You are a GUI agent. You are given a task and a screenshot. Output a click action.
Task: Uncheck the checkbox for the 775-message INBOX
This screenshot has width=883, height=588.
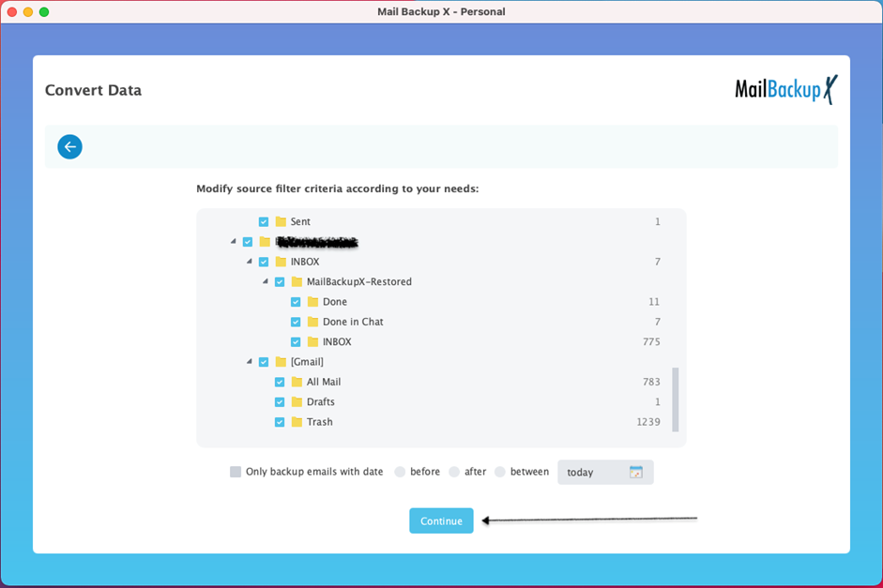coord(296,341)
